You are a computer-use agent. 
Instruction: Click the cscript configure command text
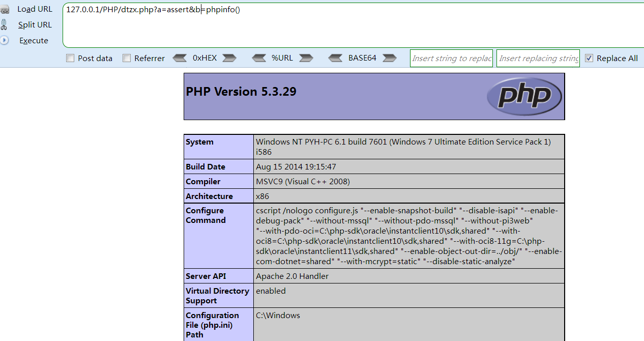tap(409, 236)
